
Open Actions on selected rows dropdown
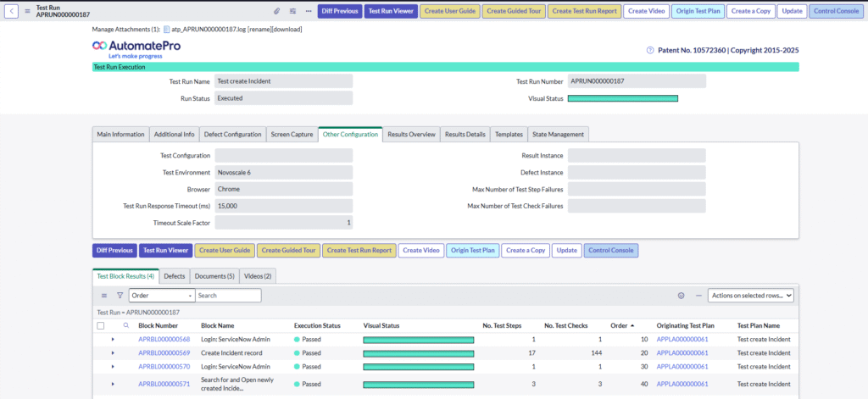(x=751, y=296)
